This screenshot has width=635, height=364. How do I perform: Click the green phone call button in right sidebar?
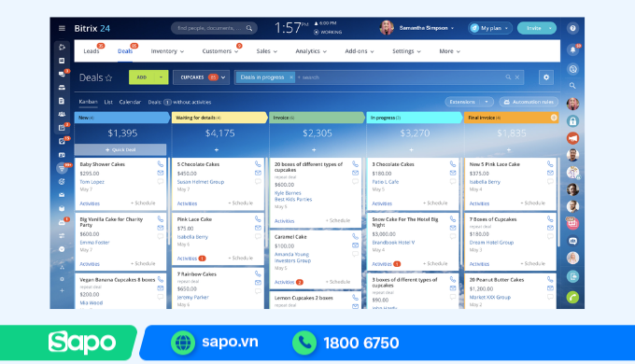(572, 297)
